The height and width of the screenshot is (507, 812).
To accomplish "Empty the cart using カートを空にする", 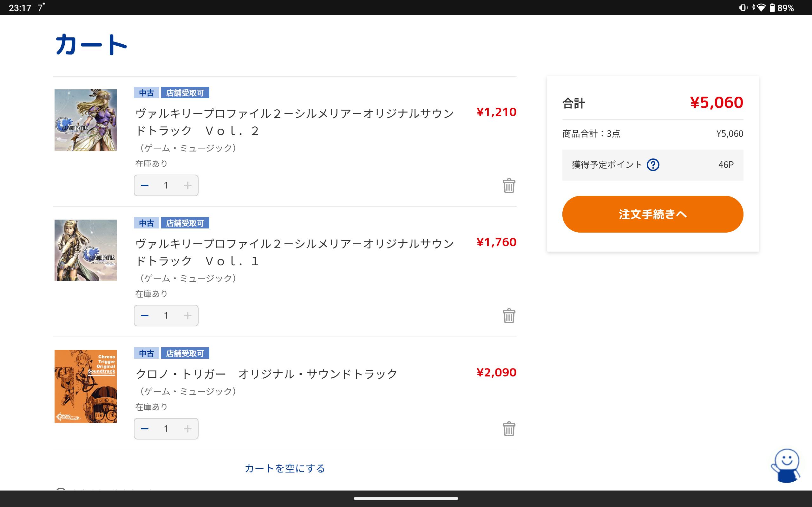I will click(285, 468).
